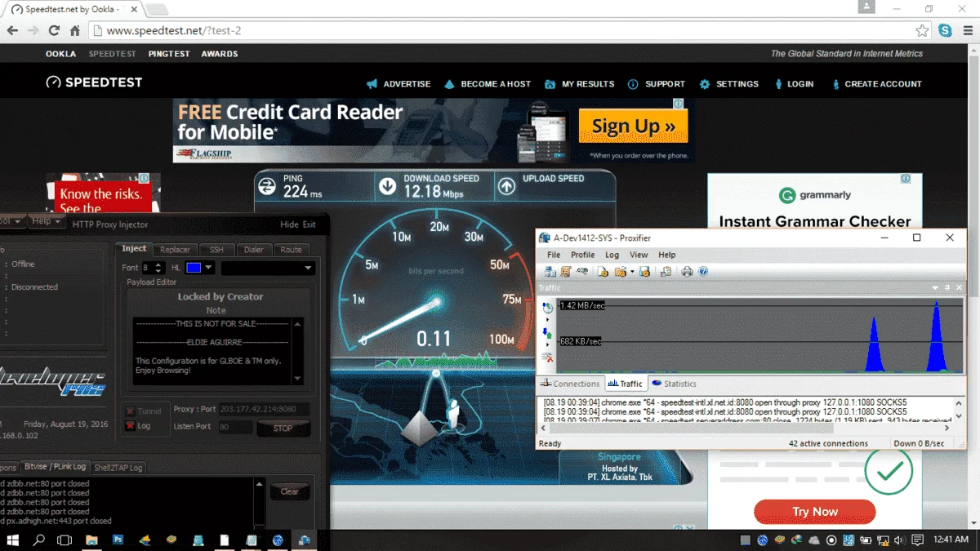Open Proxifier Proxification Rules toolbar icon
This screenshot has height=551, width=980.
point(566,272)
